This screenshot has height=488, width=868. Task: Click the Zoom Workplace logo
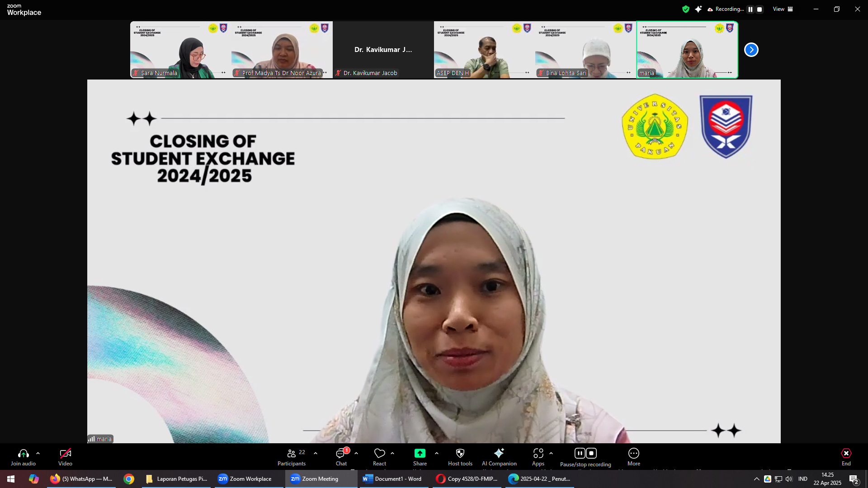coord(24,10)
